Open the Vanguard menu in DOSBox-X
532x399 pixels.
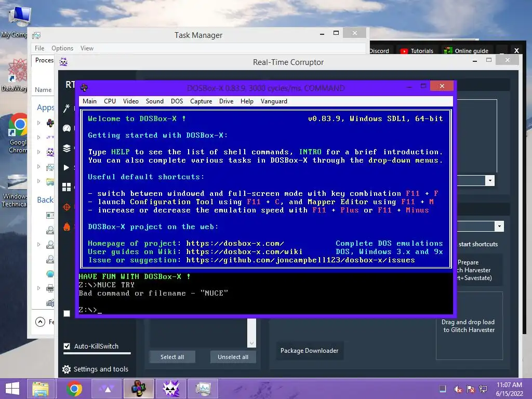(x=274, y=101)
